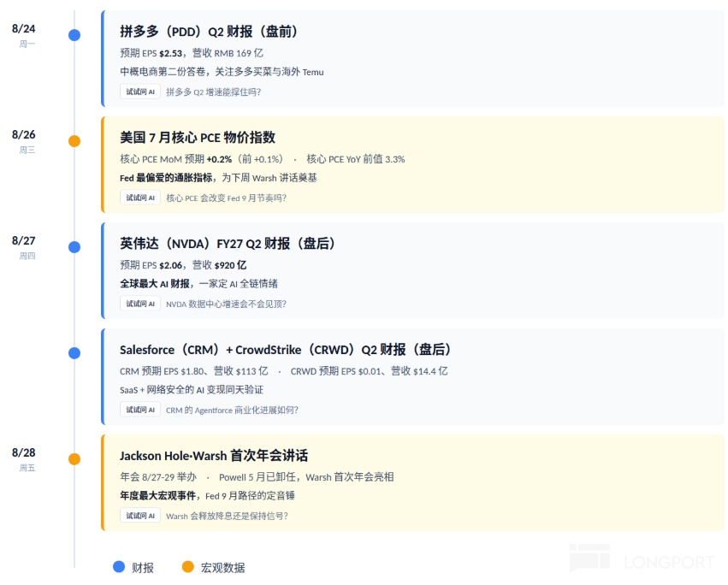Select the 8/26 date label
The width and height of the screenshot is (728, 585).
coord(24,134)
